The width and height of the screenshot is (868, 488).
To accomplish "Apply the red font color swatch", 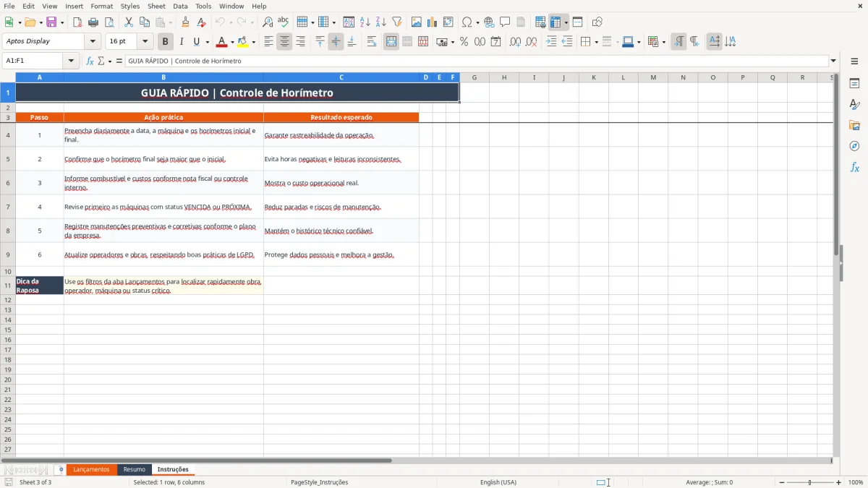I will click(x=221, y=42).
